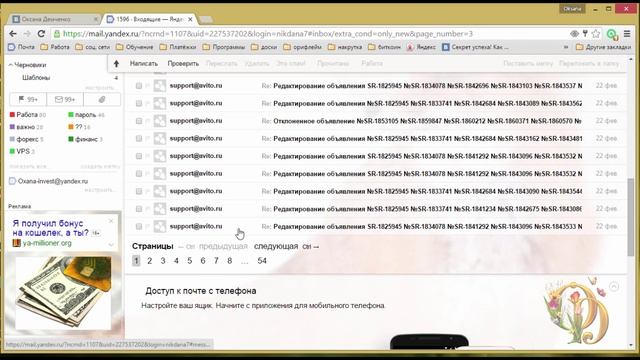
Task: Jump to the last page 54
Action: pos(262,261)
